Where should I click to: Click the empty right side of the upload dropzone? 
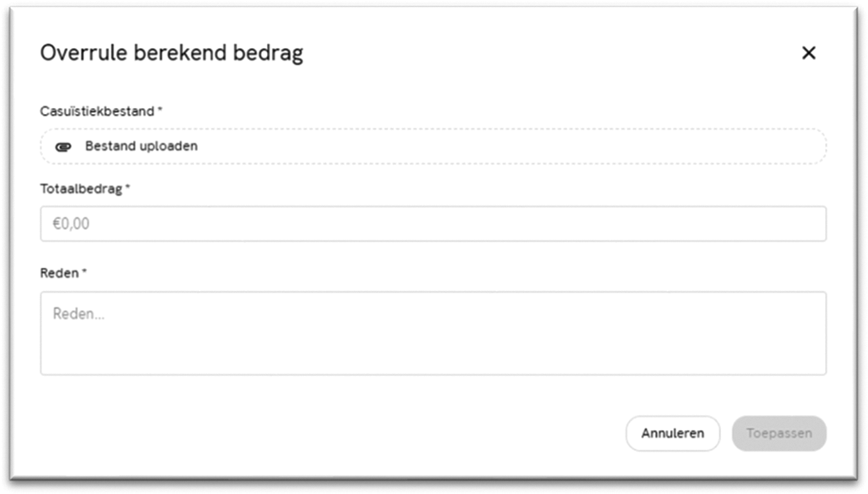pos(593,146)
